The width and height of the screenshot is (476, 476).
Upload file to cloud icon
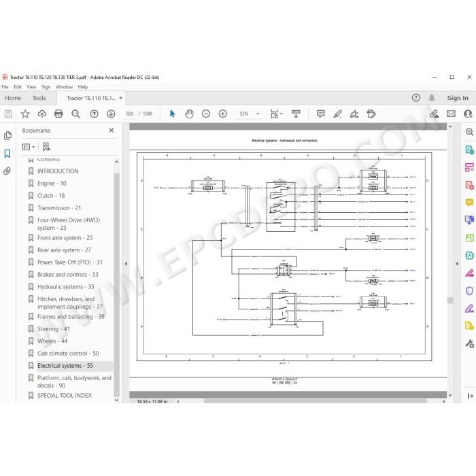42,114
